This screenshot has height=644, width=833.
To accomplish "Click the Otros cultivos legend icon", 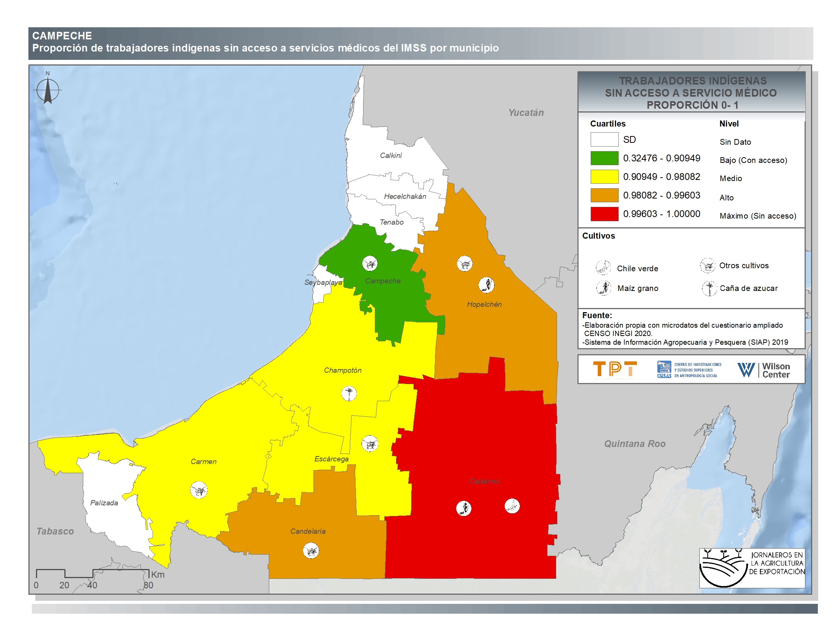I will [707, 265].
